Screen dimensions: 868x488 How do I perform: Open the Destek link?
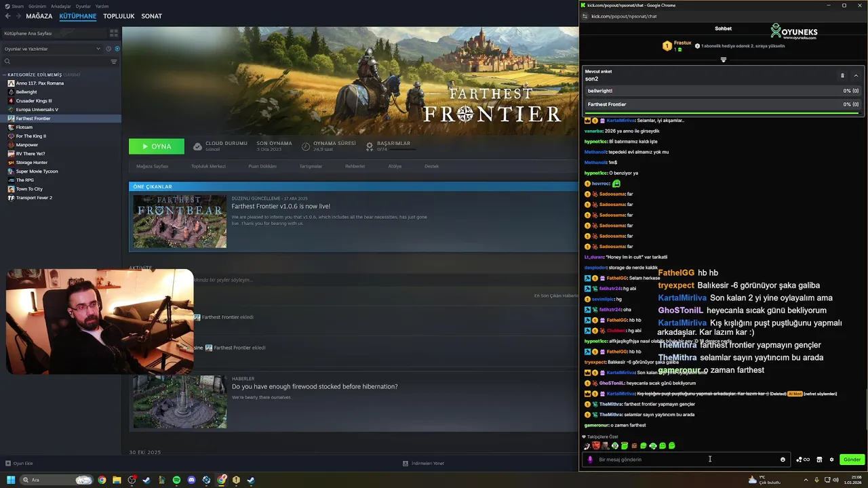click(x=431, y=166)
